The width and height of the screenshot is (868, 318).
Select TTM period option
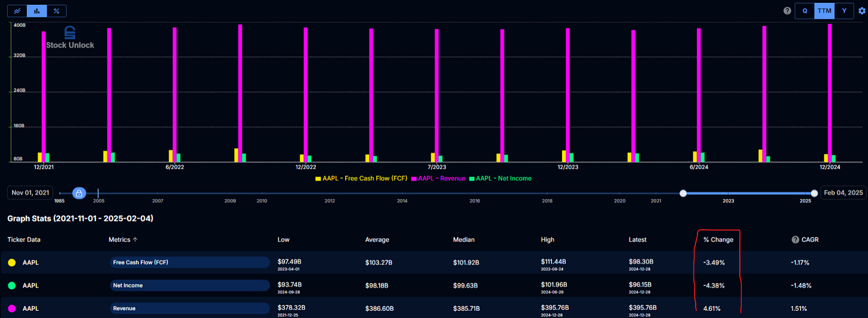[824, 11]
